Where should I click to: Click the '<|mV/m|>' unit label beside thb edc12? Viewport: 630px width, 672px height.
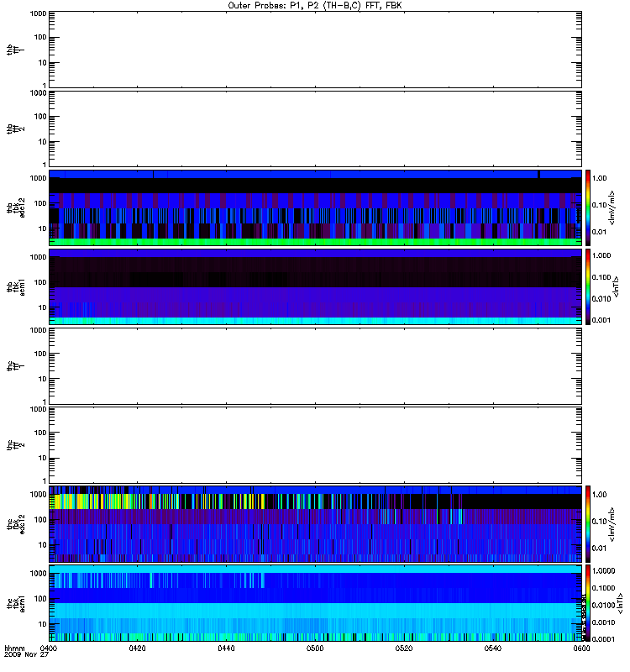[612, 207]
